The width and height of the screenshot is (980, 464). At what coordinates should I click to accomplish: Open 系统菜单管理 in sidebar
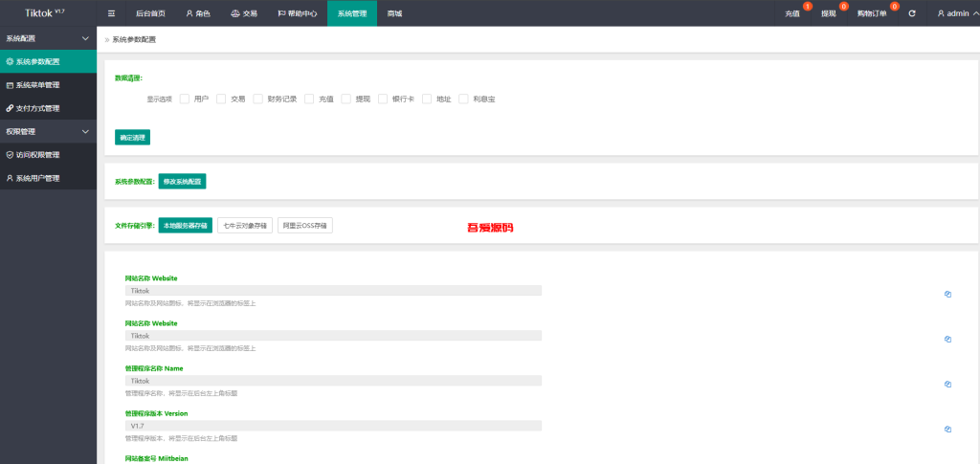tap(48, 85)
